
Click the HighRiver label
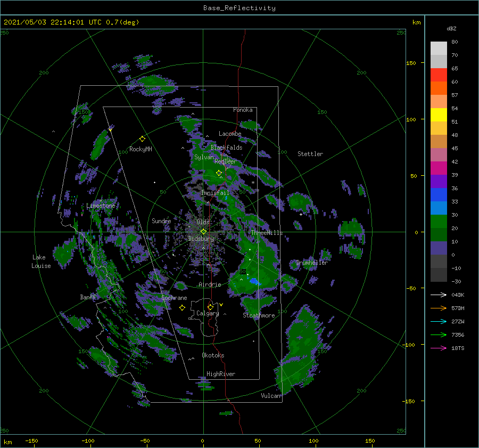pos(221,374)
